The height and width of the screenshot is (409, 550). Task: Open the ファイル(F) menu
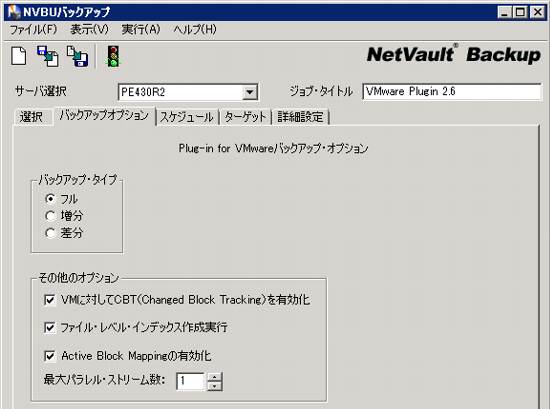pyautogui.click(x=33, y=29)
